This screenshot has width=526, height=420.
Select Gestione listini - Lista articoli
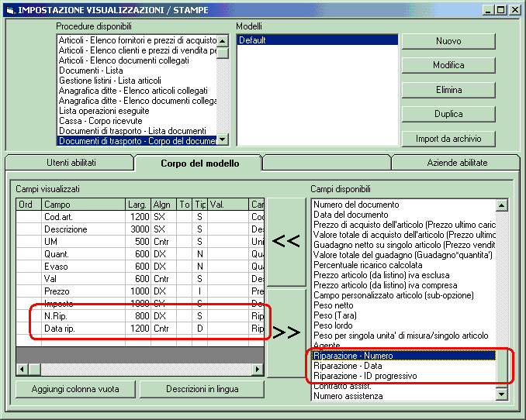137,81
